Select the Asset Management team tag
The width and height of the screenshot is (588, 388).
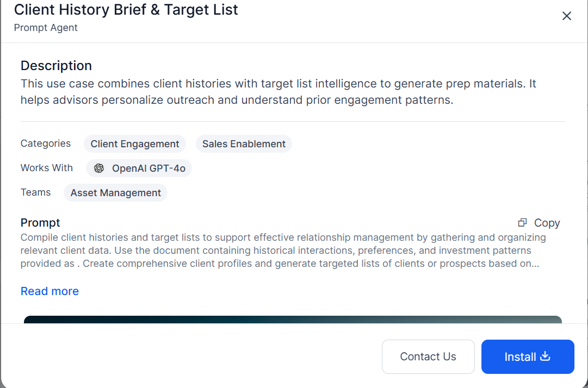[x=115, y=193]
